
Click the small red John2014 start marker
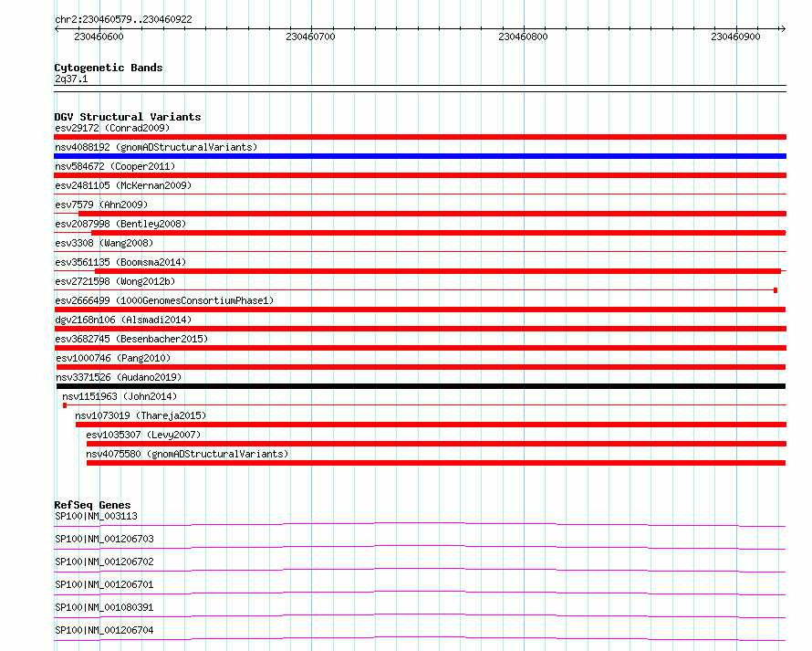(x=65, y=405)
